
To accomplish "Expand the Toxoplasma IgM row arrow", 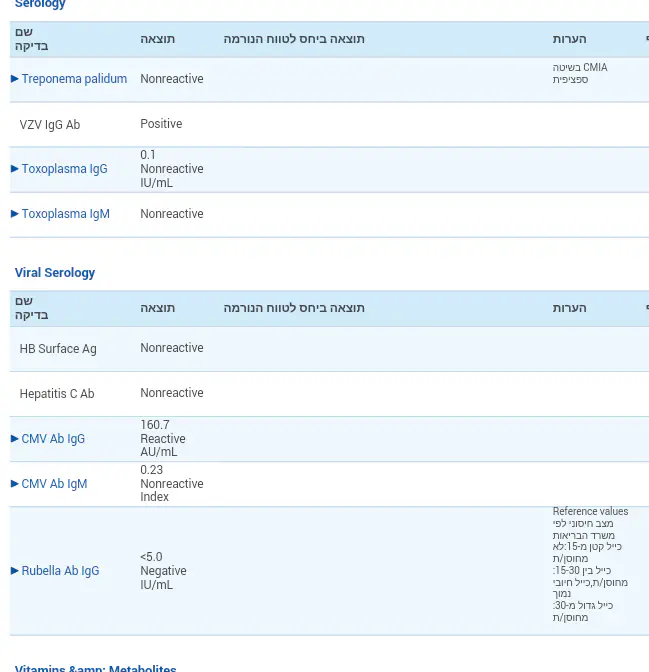I will pos(15,214).
